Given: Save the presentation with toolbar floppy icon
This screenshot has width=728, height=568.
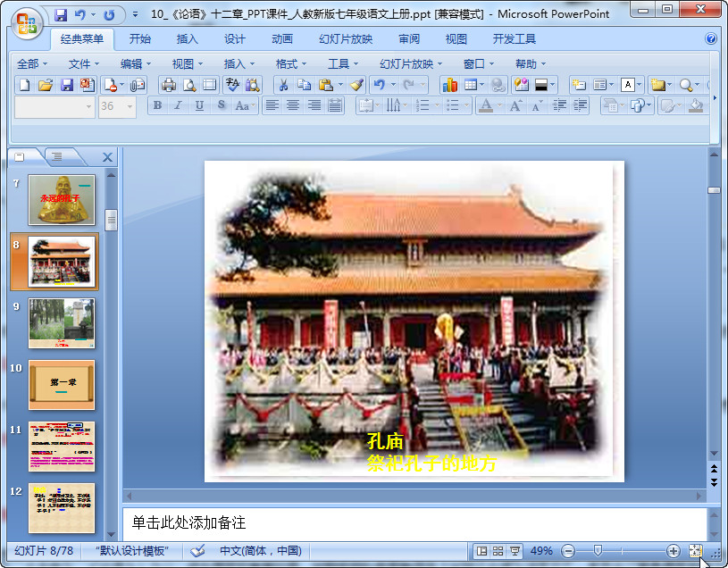Looking at the screenshot, I should coord(67,85).
